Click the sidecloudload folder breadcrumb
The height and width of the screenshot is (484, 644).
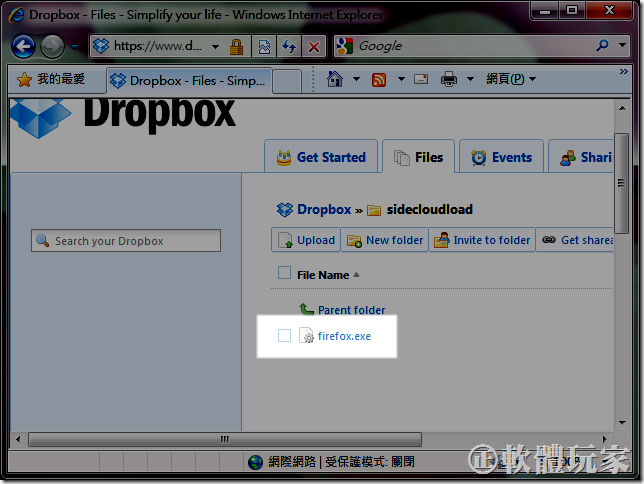[x=429, y=210]
